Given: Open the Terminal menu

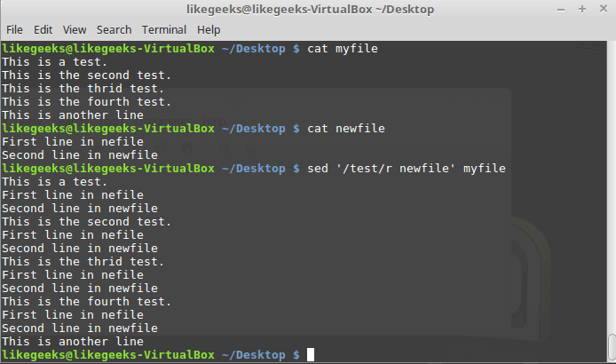Looking at the screenshot, I should pyautogui.click(x=164, y=30).
